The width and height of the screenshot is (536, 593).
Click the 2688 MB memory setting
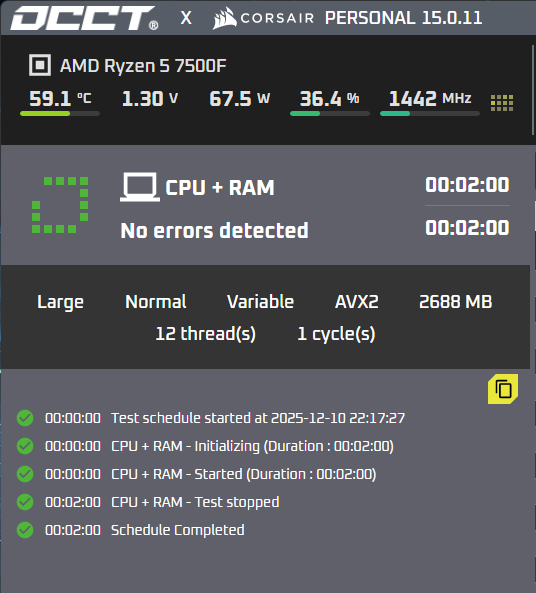[x=455, y=302]
